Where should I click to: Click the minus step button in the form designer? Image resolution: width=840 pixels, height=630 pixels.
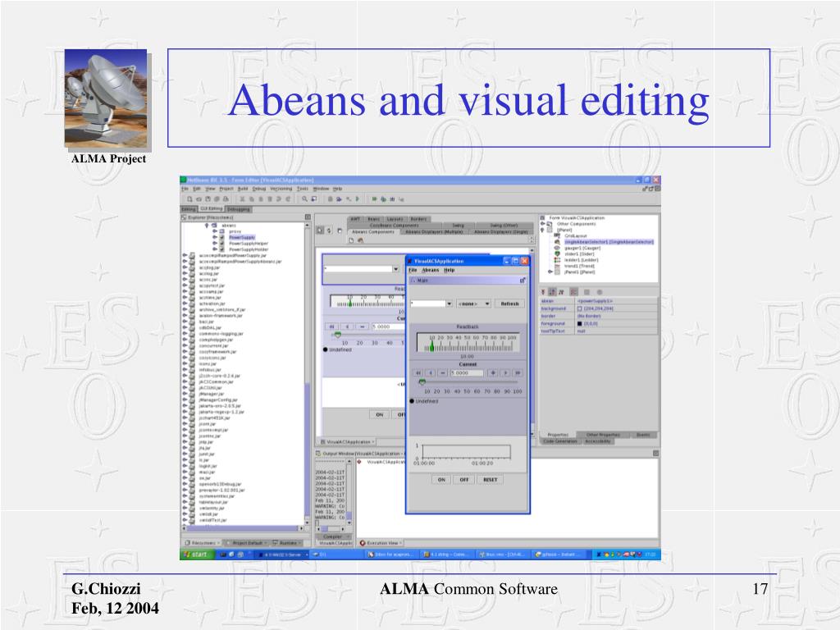point(363,326)
